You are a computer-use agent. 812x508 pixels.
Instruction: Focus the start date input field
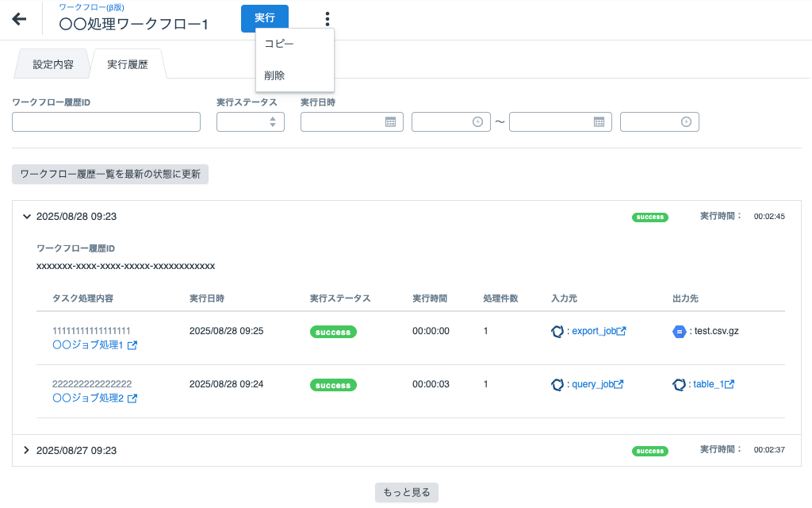(352, 121)
